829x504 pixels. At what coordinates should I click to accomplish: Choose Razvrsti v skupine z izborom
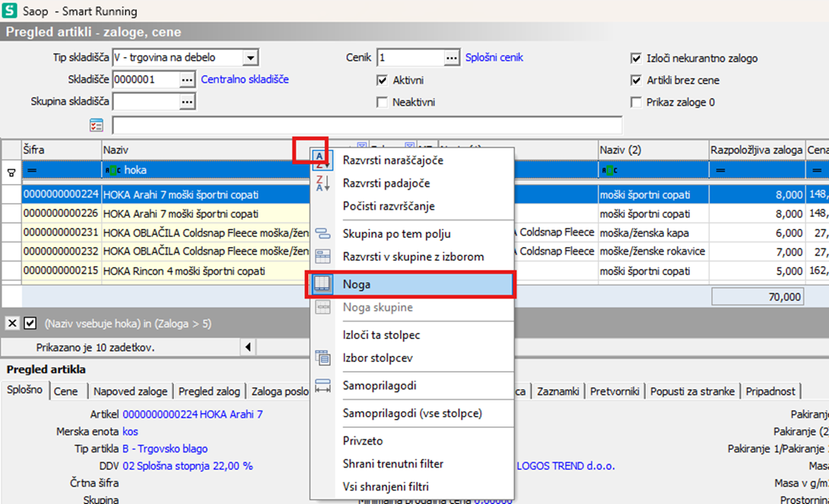tap(413, 257)
